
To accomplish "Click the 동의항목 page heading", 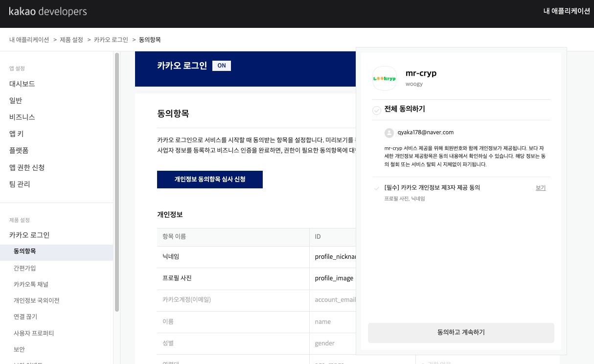I will [173, 114].
